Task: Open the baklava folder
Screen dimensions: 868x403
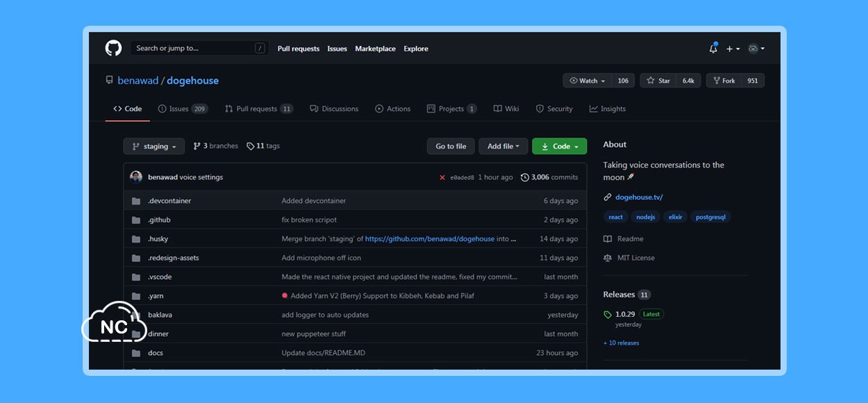Action: [x=160, y=315]
